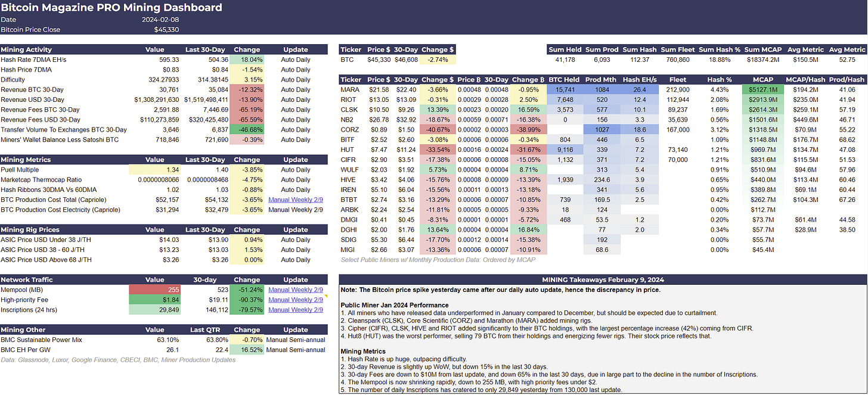The image size is (868, 395).
Task: Open the Manual Weekly 2/9 link in Mempool row
Action: [x=295, y=290]
